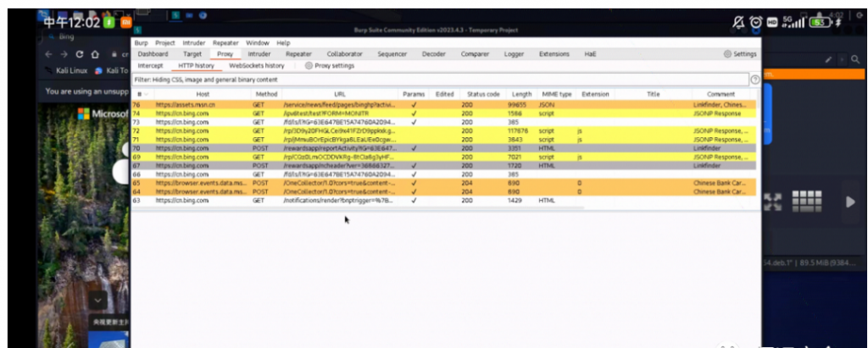The image size is (868, 348).
Task: Select row 64 OneCollector POST request
Action: click(443, 191)
